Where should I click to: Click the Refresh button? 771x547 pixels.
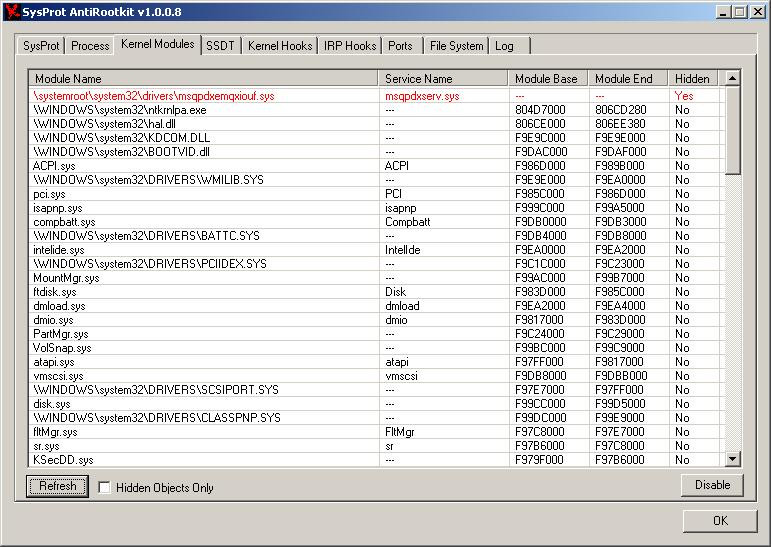pos(58,486)
